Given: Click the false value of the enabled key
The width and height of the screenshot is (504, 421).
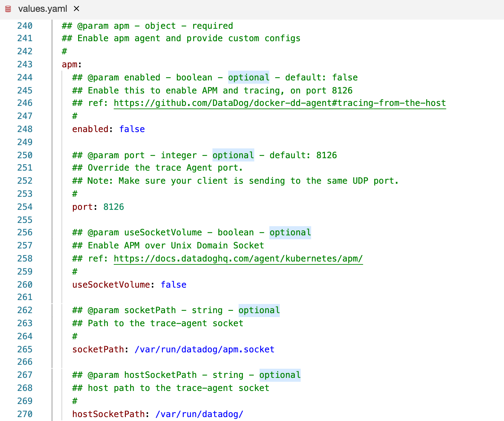Looking at the screenshot, I should point(132,129).
